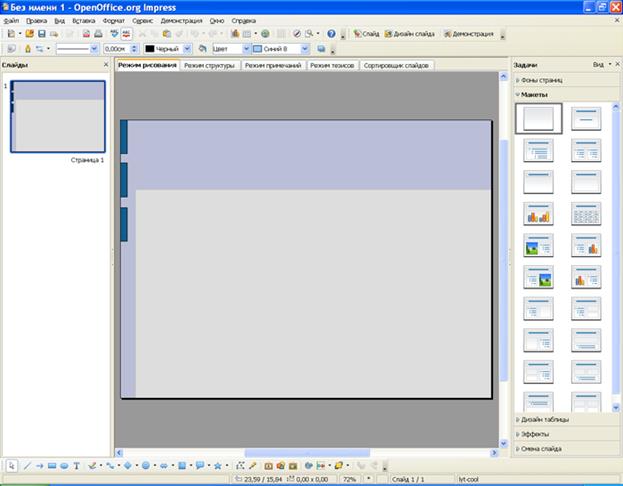
Task: Open the arrow style picker
Action: (x=40, y=49)
